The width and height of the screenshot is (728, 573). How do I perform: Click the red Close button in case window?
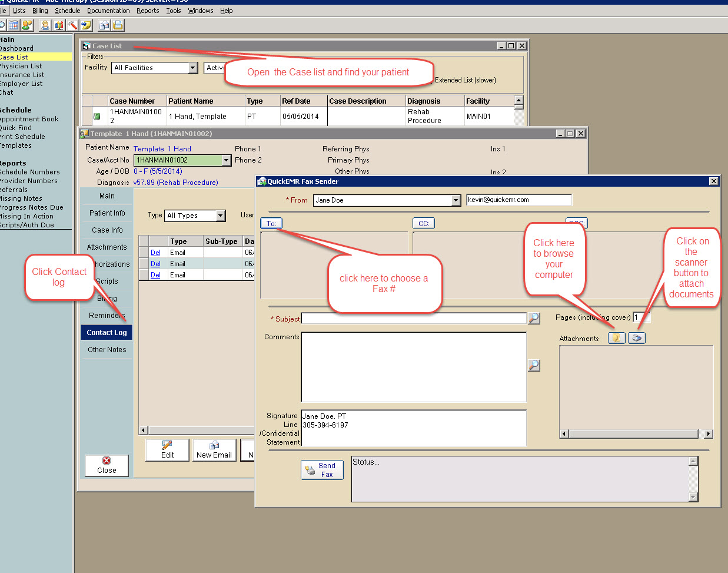coord(107,465)
